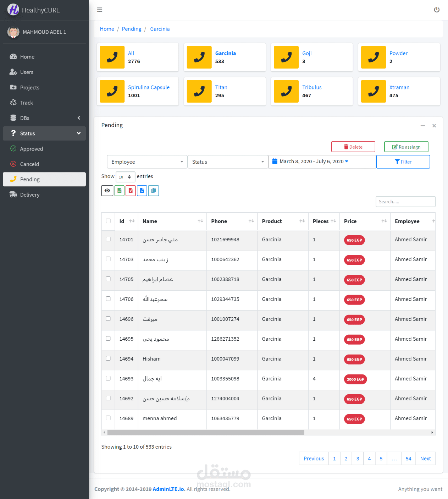Check the menna ahmed row checkbox

pyautogui.click(x=108, y=418)
